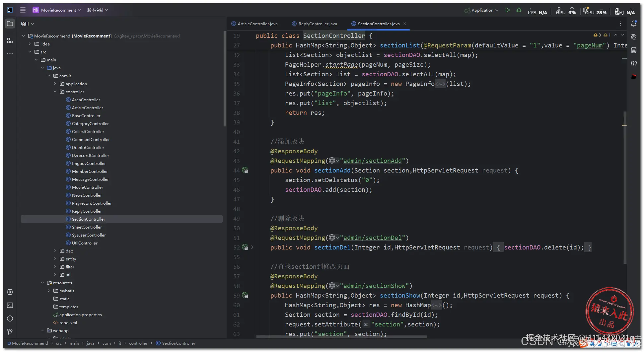This screenshot has height=352, width=644.
Task: Switch to ReplyController.java tab
Action: 314,24
